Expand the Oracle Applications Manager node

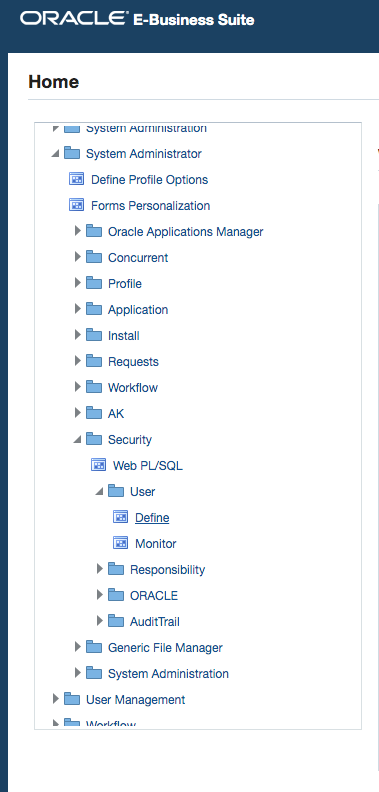click(77, 231)
